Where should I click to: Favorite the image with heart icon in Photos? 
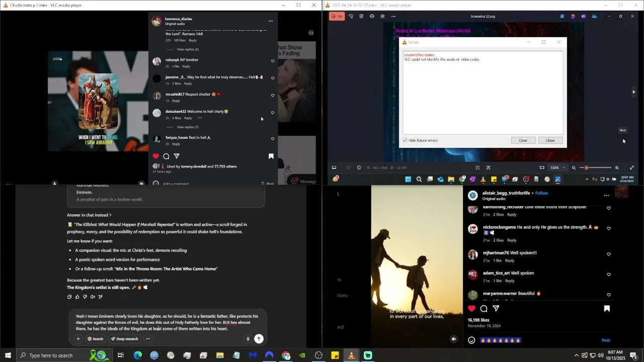pos(348,167)
